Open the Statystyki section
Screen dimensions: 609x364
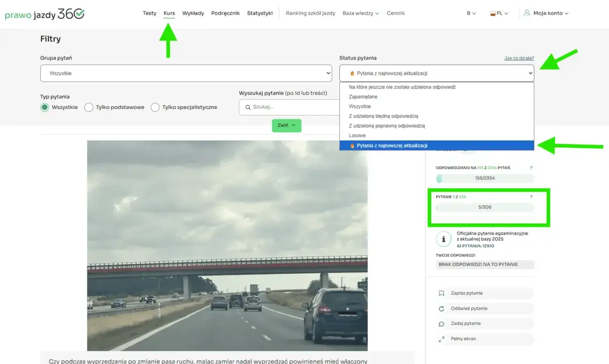[x=260, y=13]
